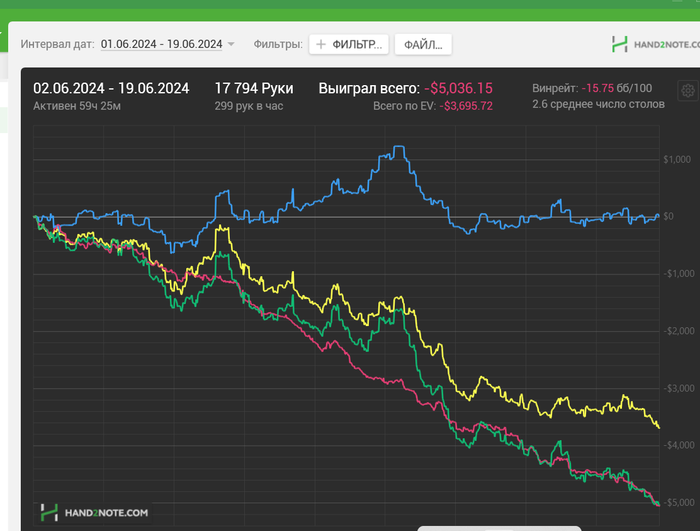
Task: Click the $1,000 axis label
Action: (677, 159)
